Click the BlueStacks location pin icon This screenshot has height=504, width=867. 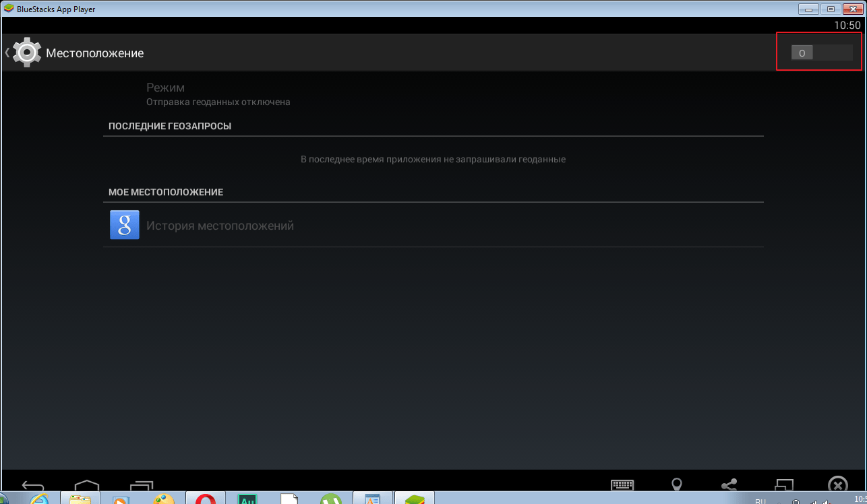tap(676, 486)
